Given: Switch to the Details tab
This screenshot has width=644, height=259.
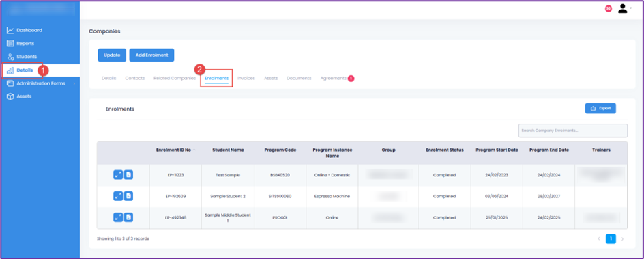Looking at the screenshot, I should point(109,78).
